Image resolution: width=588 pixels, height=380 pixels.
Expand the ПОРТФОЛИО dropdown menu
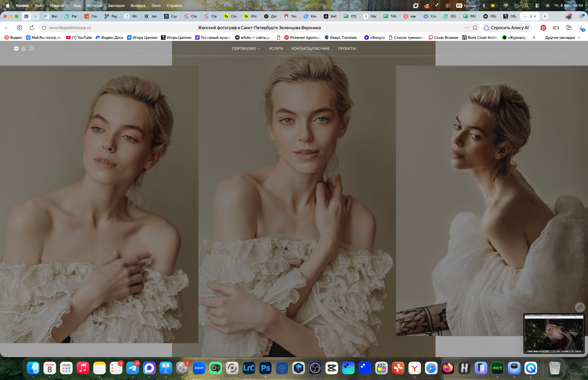(246, 49)
